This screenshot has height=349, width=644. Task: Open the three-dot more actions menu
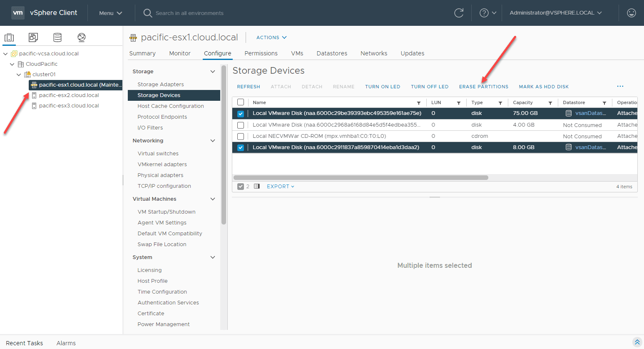click(x=620, y=86)
